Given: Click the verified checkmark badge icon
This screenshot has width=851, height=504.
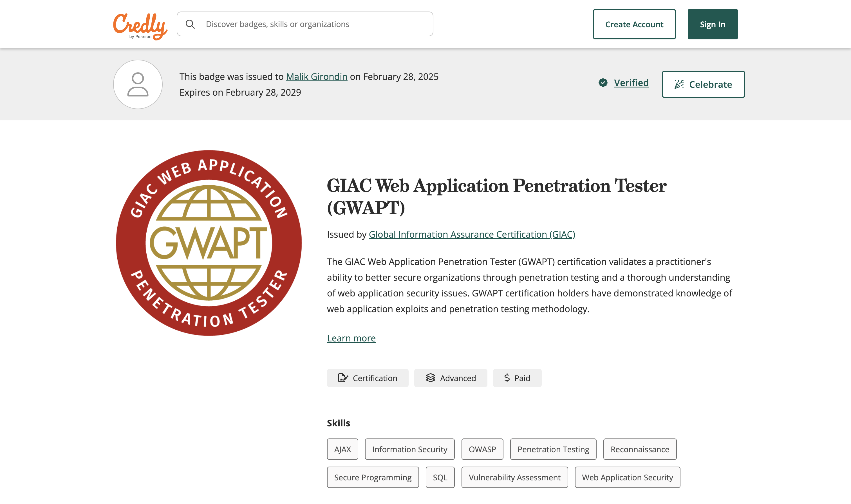Looking at the screenshot, I should (603, 82).
